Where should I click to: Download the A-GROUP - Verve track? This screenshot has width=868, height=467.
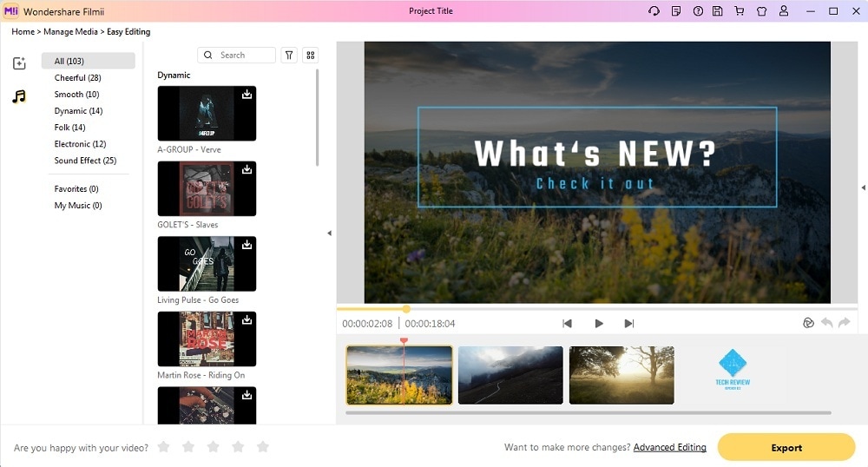click(x=247, y=94)
